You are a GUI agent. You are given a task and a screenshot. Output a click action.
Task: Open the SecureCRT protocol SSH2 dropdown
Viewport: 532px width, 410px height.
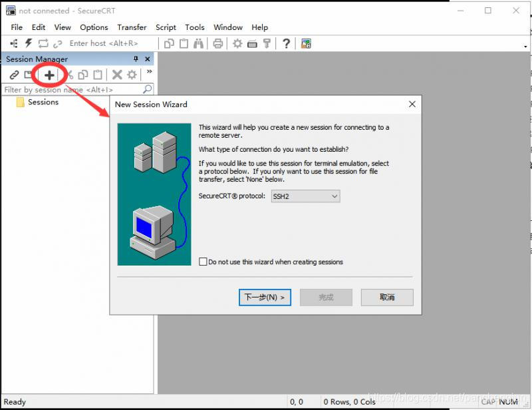point(305,196)
